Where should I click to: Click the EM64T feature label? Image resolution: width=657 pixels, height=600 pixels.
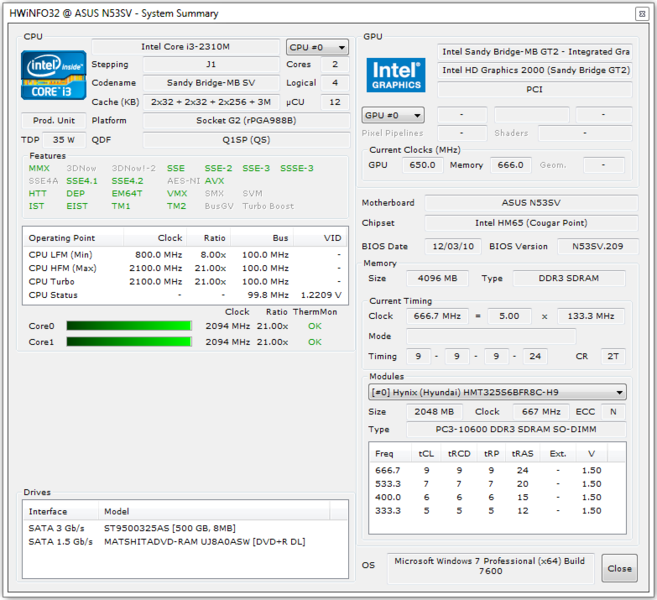point(127,194)
